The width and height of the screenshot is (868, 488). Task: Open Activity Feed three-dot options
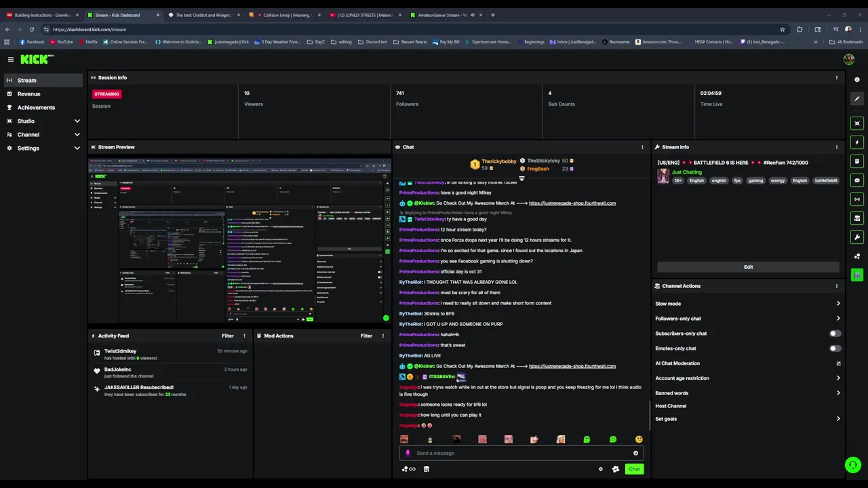244,335
